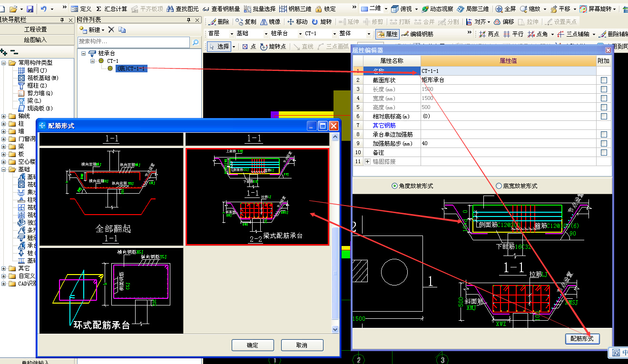
Task: Start 动态观察 dynamic orbit
Action: click(438, 9)
